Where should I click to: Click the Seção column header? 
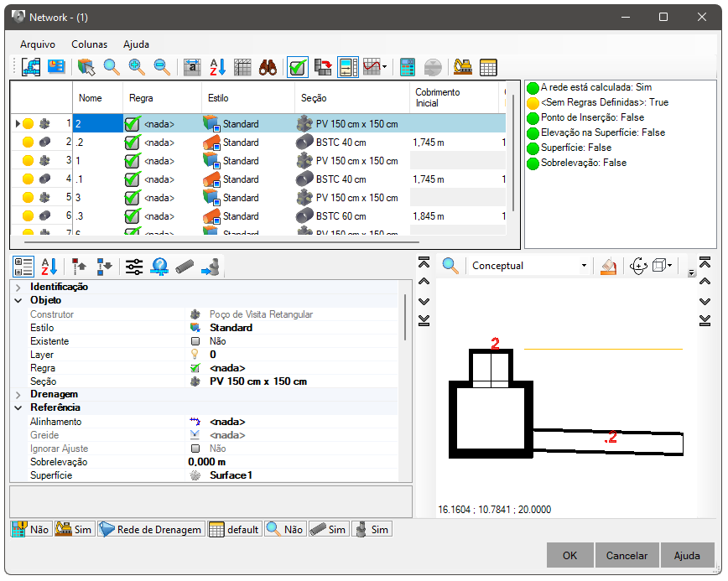point(352,98)
